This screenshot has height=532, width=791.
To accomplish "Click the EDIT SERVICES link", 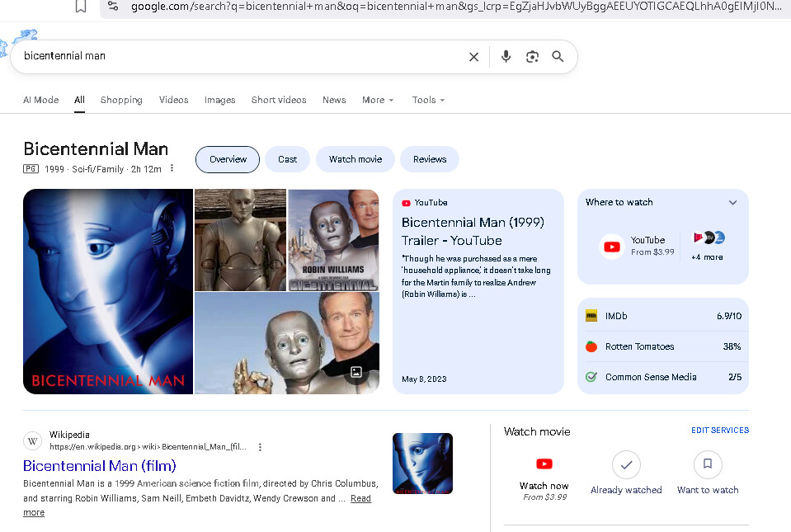I will coord(719,431).
